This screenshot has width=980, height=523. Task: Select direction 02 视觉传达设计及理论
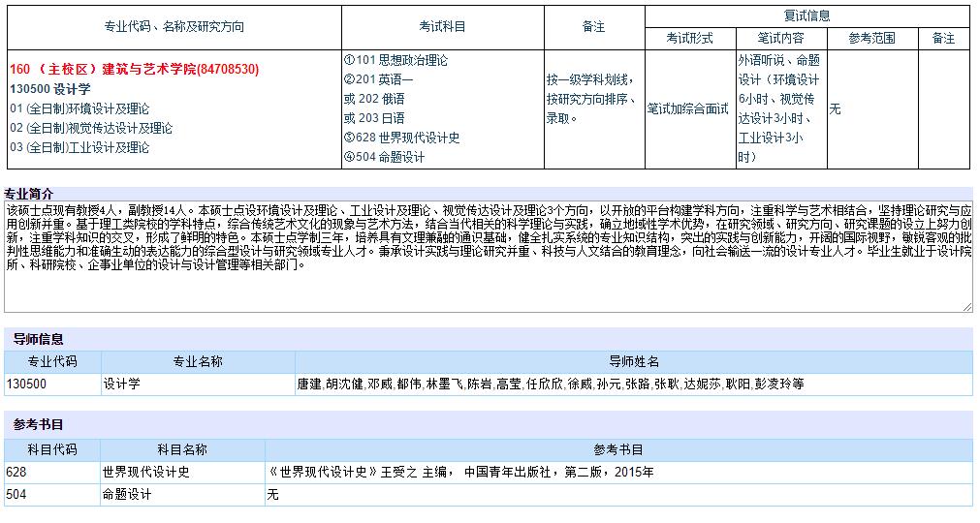tap(91, 128)
